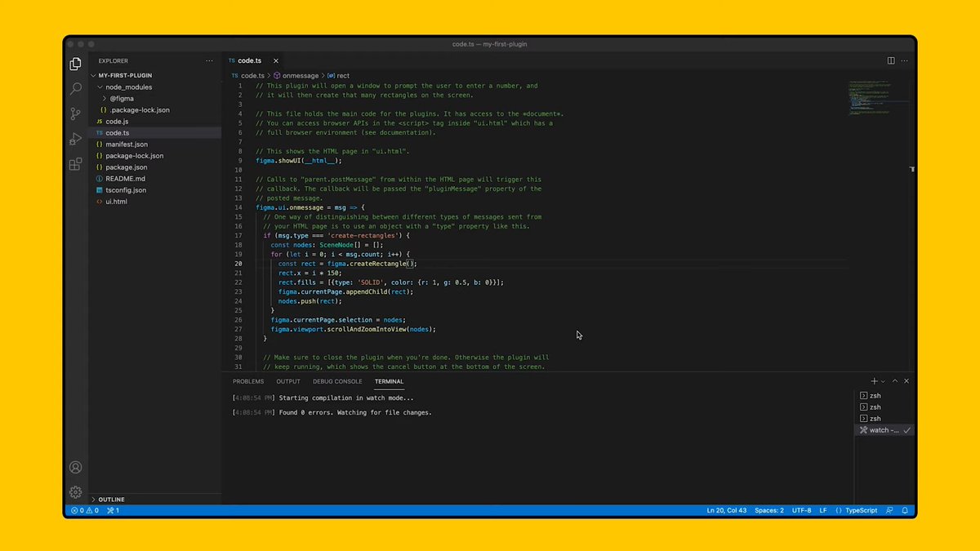Expand the Outline section
The image size is (980, 551).
(x=155, y=499)
